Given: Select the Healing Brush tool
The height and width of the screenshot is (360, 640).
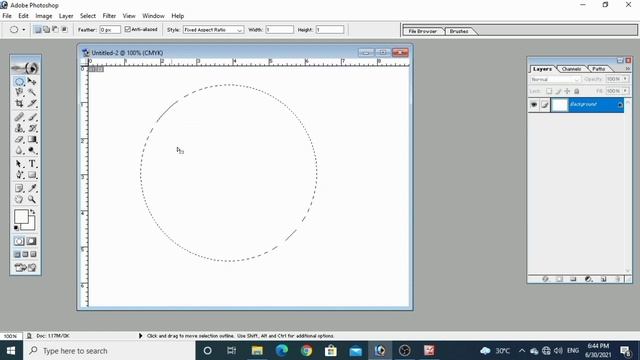Looking at the screenshot, I should point(19,117).
